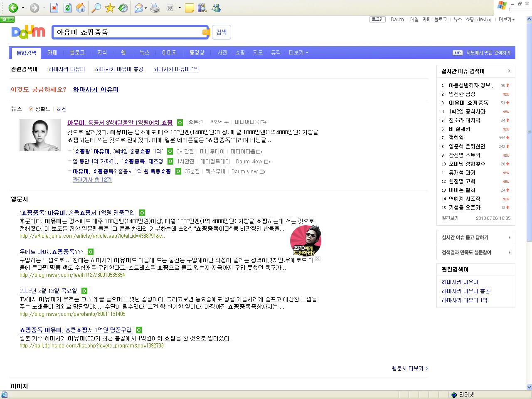Sort news by 최신
532x399 pixels.
coord(62,109)
